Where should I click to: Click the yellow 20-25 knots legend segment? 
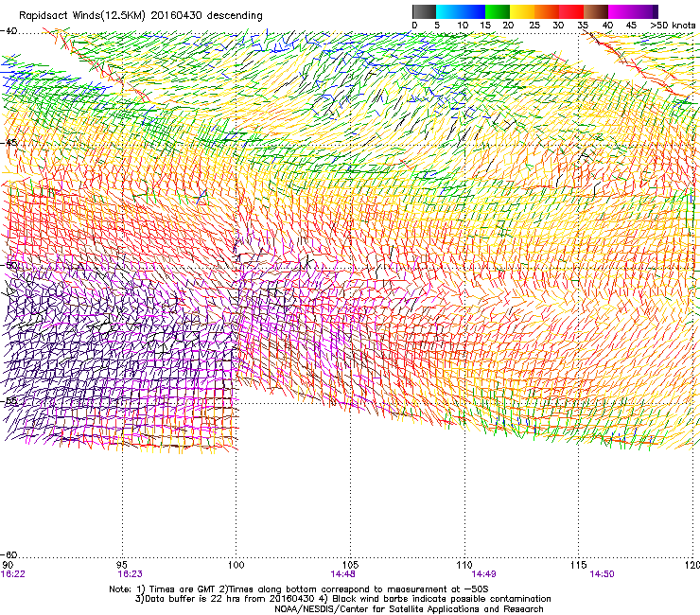tap(522, 11)
